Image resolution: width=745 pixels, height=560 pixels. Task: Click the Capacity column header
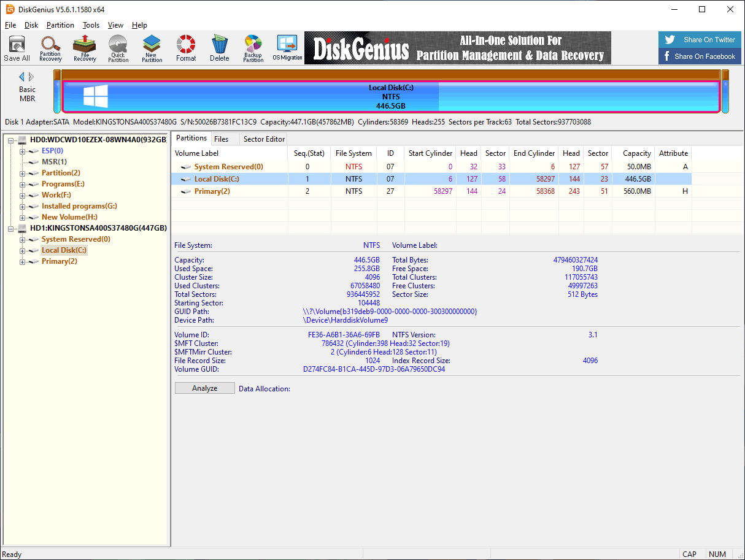pos(635,153)
